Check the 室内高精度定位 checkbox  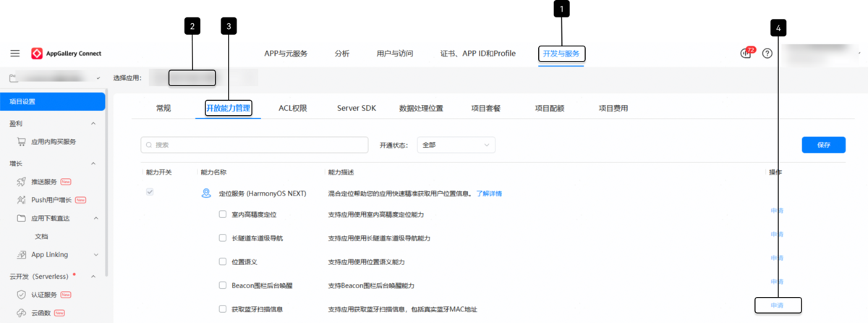click(223, 215)
